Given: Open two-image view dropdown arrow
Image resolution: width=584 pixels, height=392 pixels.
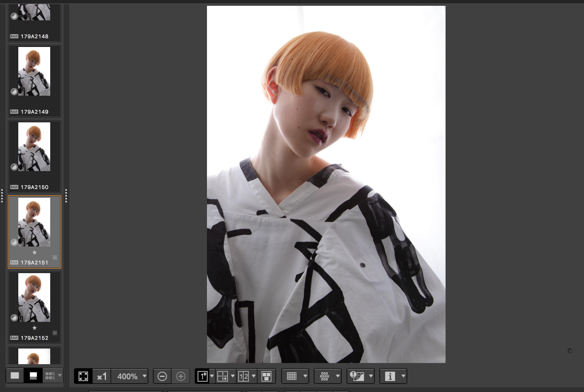Looking at the screenshot, I should (x=254, y=376).
